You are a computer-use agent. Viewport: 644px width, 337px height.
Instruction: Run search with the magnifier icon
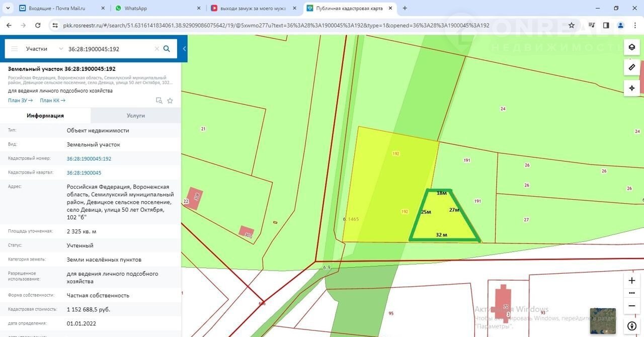[x=167, y=49]
